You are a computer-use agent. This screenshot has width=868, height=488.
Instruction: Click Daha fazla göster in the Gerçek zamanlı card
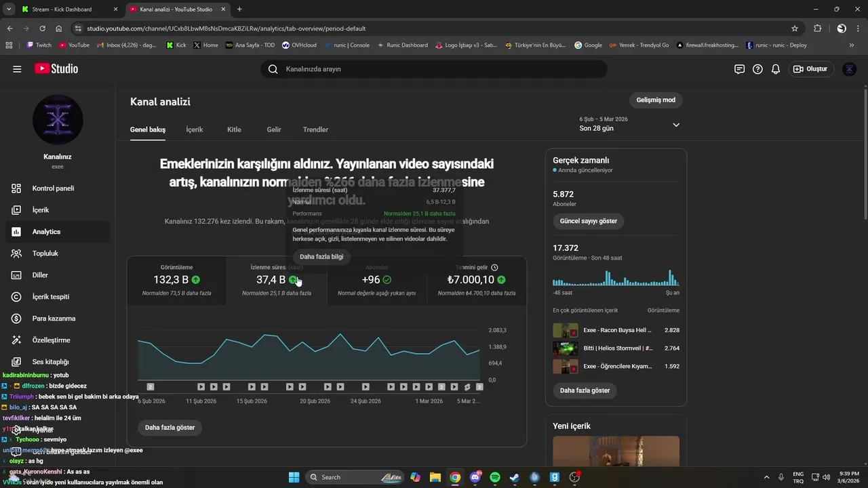pyautogui.click(x=585, y=390)
